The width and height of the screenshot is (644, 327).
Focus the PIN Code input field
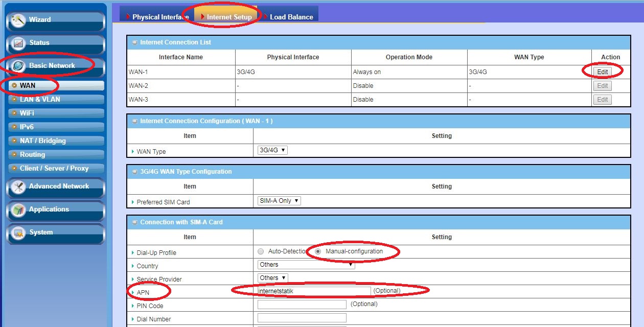(302, 305)
